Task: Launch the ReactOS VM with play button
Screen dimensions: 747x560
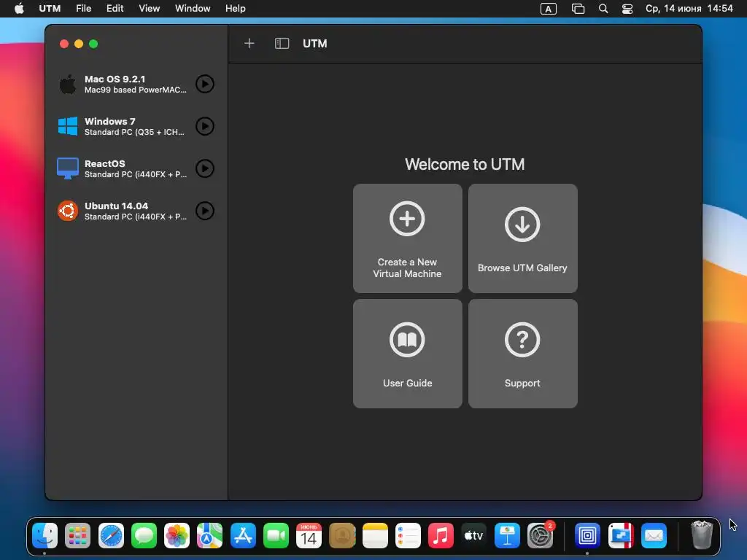Action: pos(205,168)
